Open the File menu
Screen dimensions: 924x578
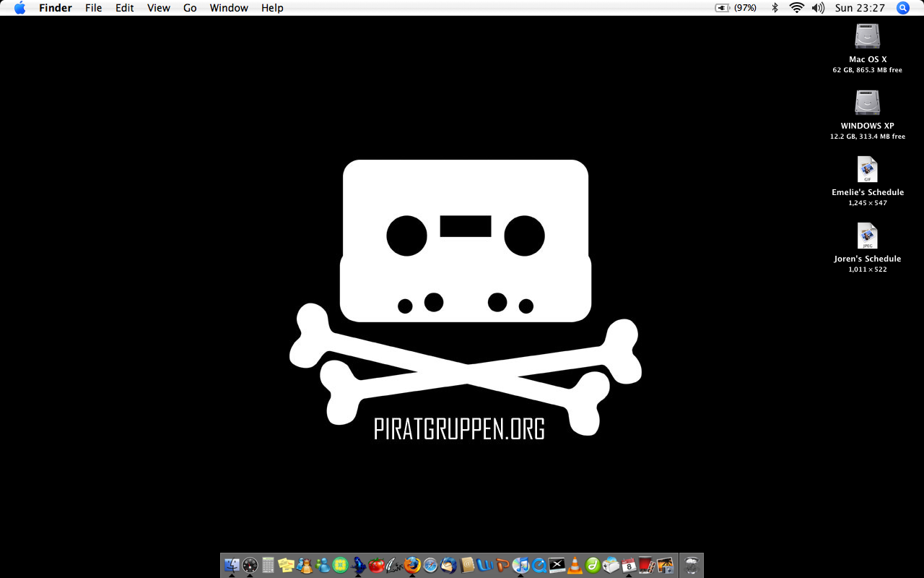(93, 8)
